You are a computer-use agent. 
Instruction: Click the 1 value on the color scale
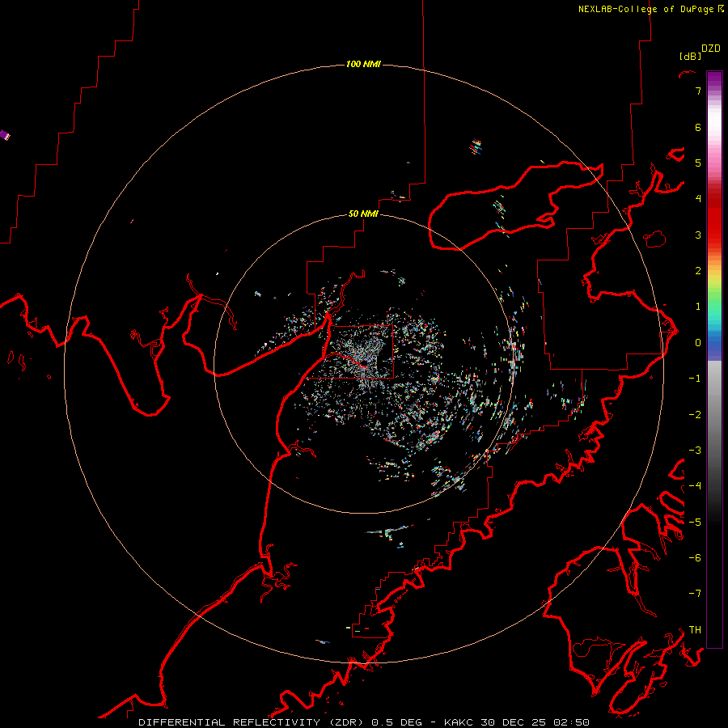pyautogui.click(x=698, y=307)
